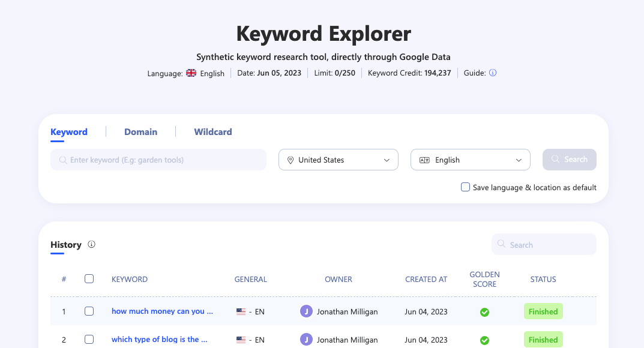This screenshot has width=644, height=348.
Task: Click Jonathan Milligan's avatar icon in row 1
Action: [x=306, y=311]
